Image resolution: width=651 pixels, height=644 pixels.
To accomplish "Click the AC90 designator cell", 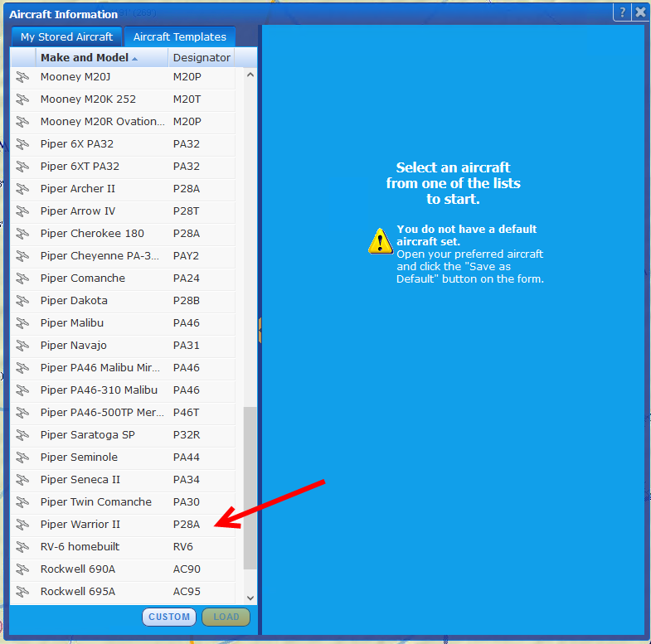I will tap(187, 569).
